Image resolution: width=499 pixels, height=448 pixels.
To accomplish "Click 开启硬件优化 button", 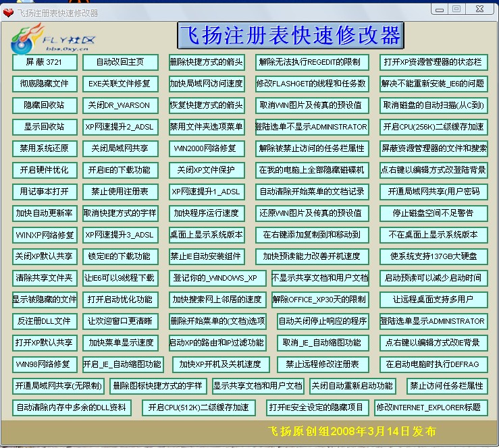I will coord(45,171).
